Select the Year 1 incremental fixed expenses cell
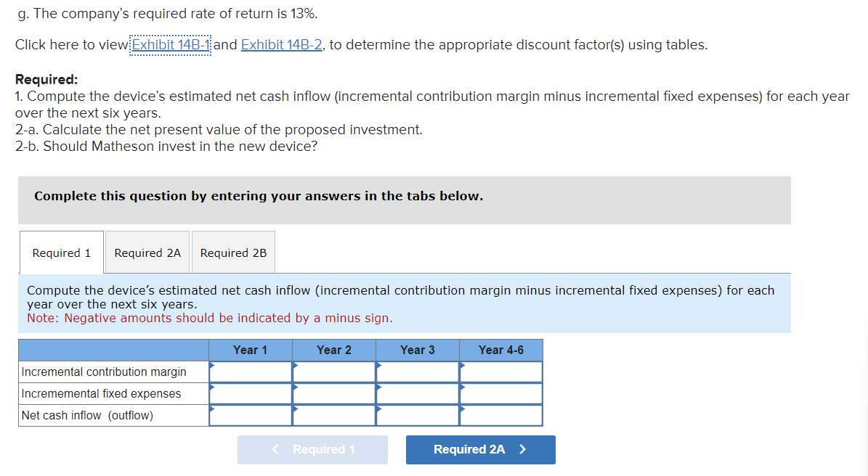 [250, 393]
